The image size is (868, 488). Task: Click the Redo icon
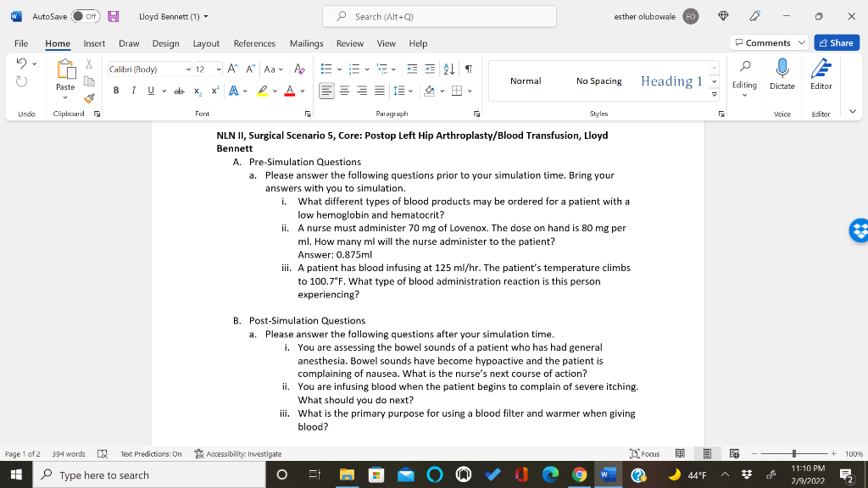click(x=21, y=81)
